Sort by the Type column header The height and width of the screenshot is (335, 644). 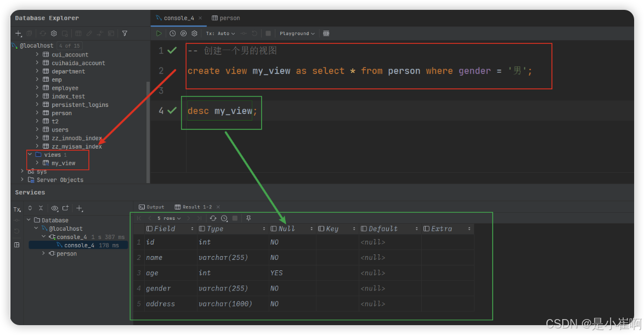click(232, 229)
